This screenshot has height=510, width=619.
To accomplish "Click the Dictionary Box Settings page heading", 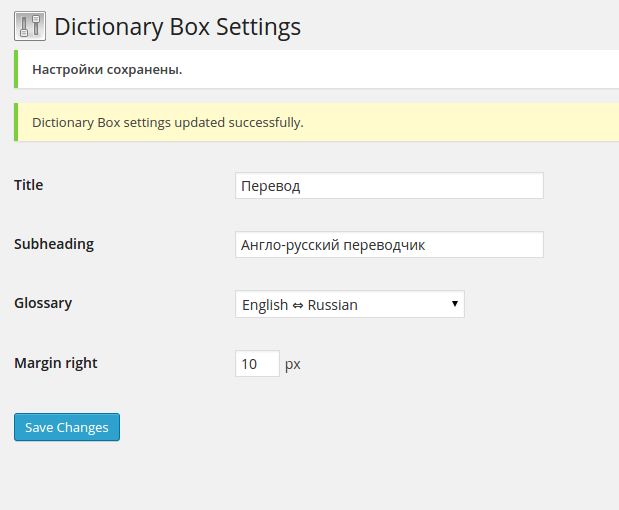I will [x=177, y=26].
